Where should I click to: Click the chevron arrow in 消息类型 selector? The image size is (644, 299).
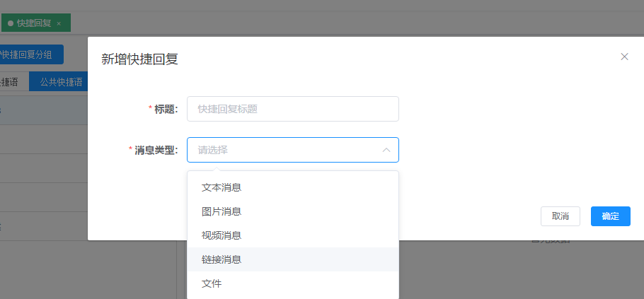[x=386, y=150]
